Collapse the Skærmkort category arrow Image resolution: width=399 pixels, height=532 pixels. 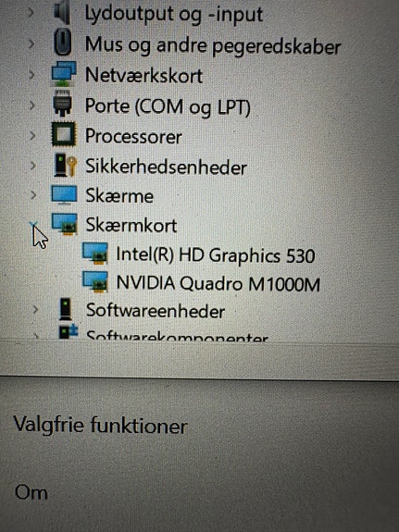click(33, 224)
